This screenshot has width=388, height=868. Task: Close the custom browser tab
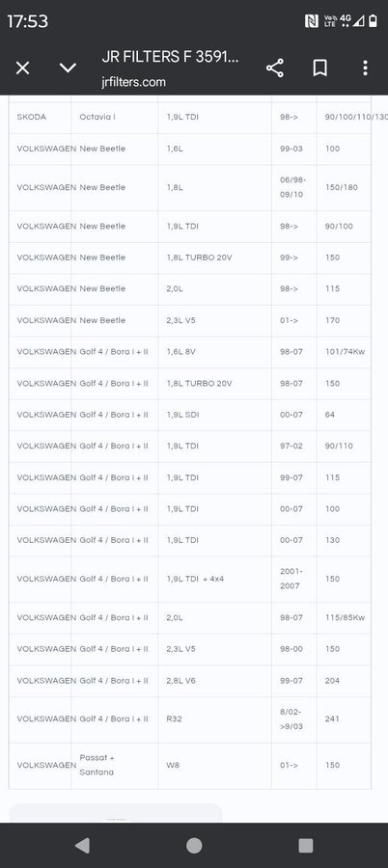pos(22,68)
